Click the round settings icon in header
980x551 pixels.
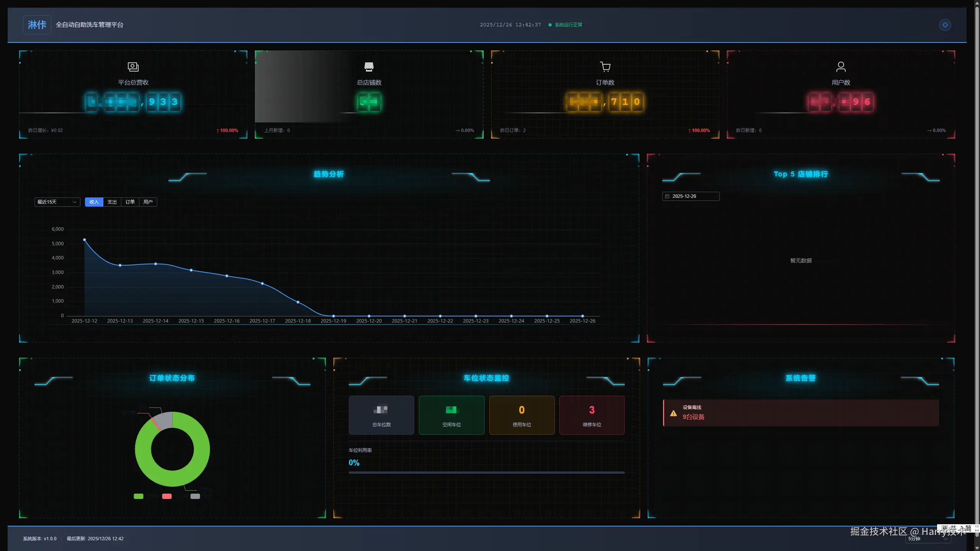pos(945,25)
